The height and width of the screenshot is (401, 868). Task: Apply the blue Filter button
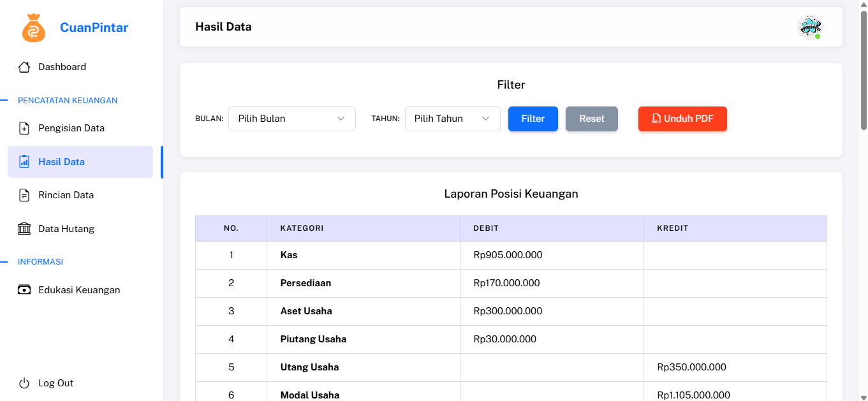click(x=533, y=119)
